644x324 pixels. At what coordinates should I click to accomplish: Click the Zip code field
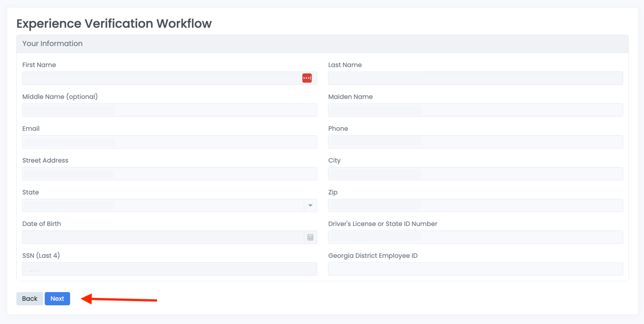pyautogui.click(x=475, y=205)
